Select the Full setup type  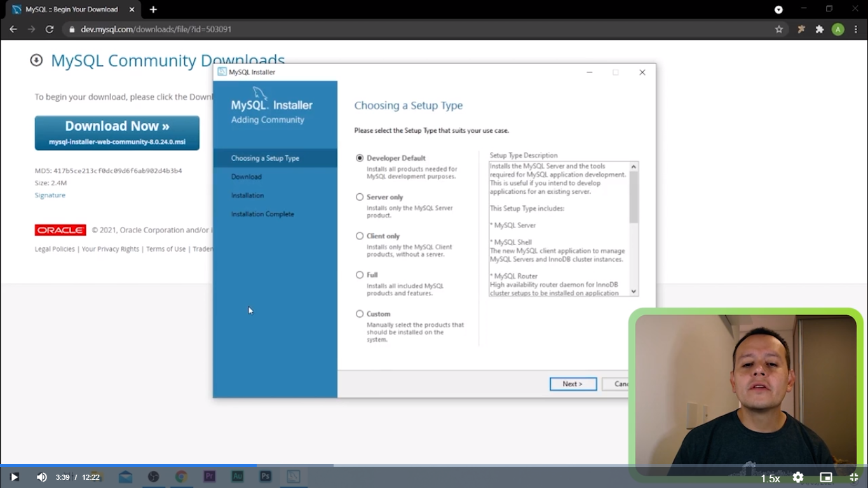click(x=360, y=275)
